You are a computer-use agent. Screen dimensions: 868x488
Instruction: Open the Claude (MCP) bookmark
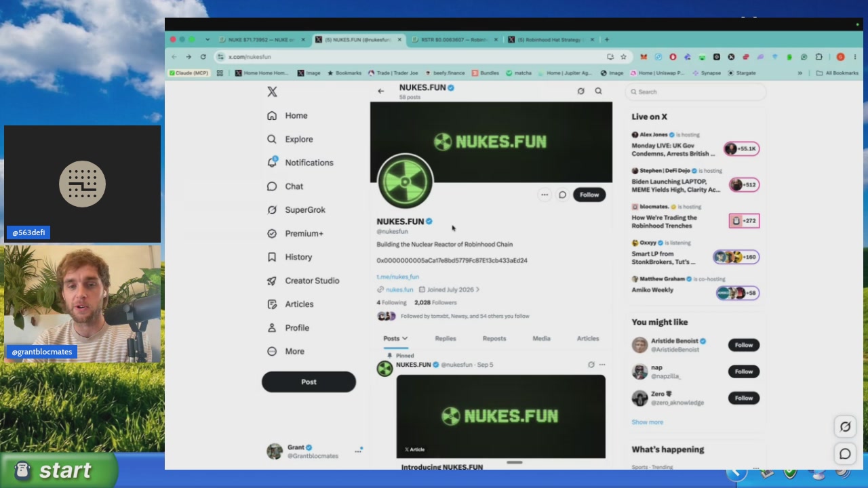[x=189, y=73]
